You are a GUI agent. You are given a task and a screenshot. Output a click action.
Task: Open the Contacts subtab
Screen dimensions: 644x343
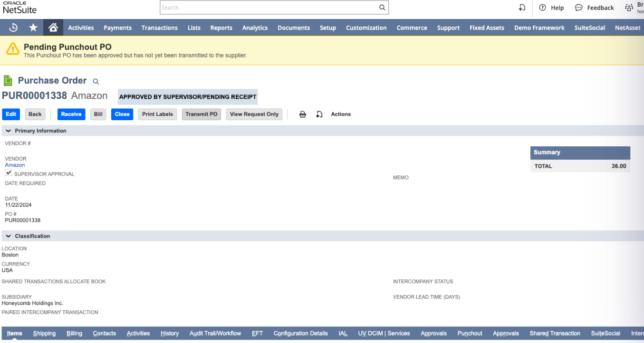(105, 333)
